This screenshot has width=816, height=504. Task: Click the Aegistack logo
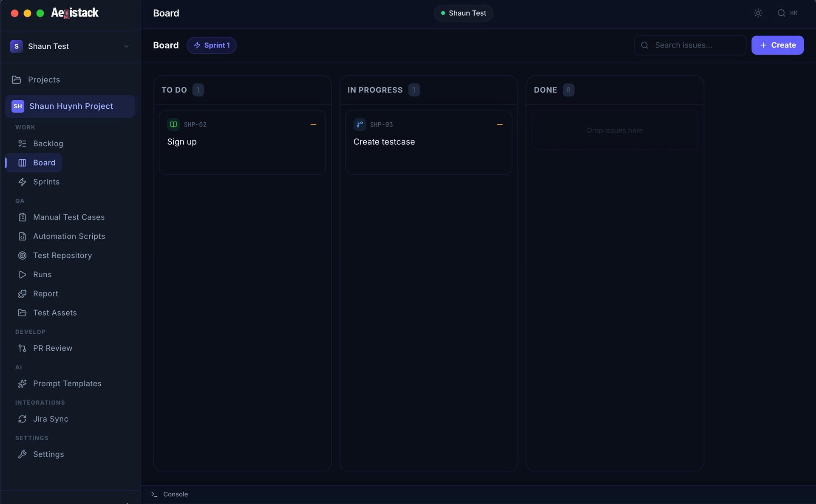point(75,13)
